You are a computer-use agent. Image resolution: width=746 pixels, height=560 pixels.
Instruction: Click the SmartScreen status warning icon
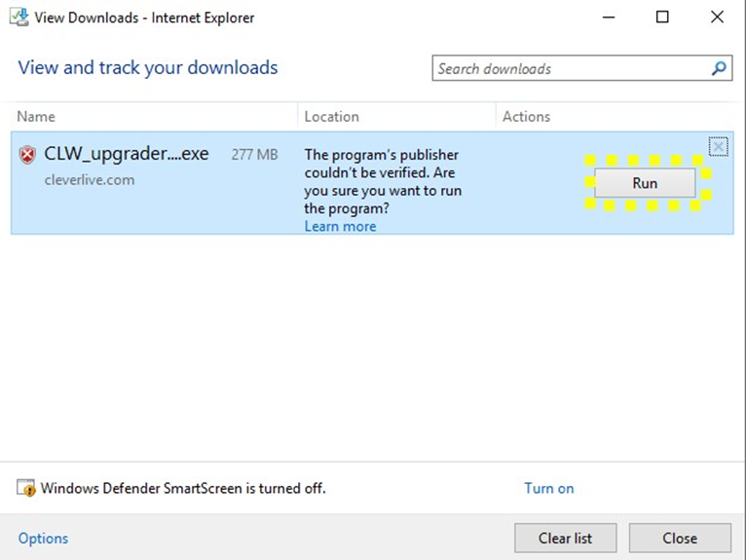point(26,488)
